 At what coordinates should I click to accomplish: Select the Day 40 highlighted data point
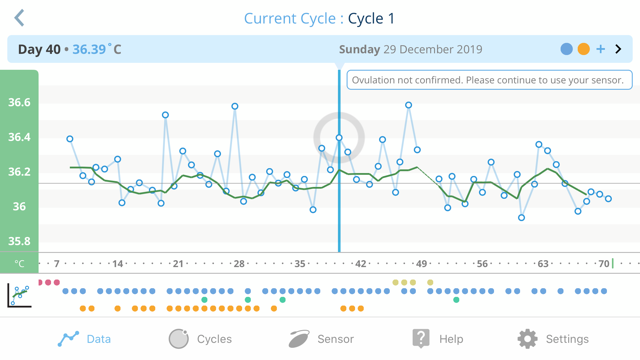tap(339, 138)
